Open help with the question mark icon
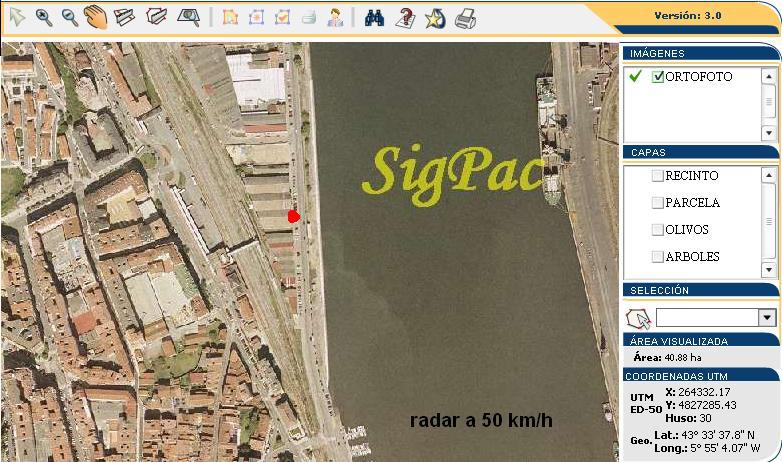Viewport: 782px width, 462px height. point(405,17)
